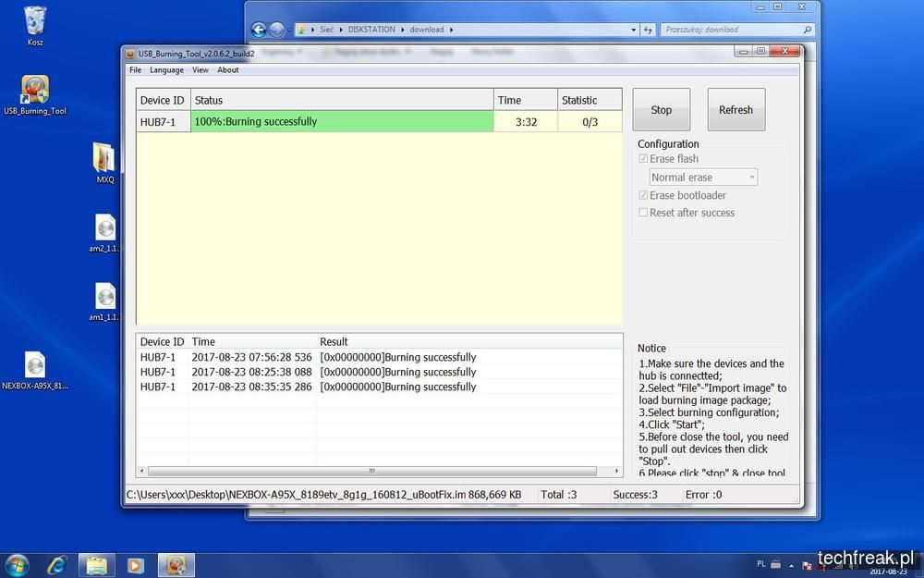Show hidden tray icons arrow

(x=792, y=565)
